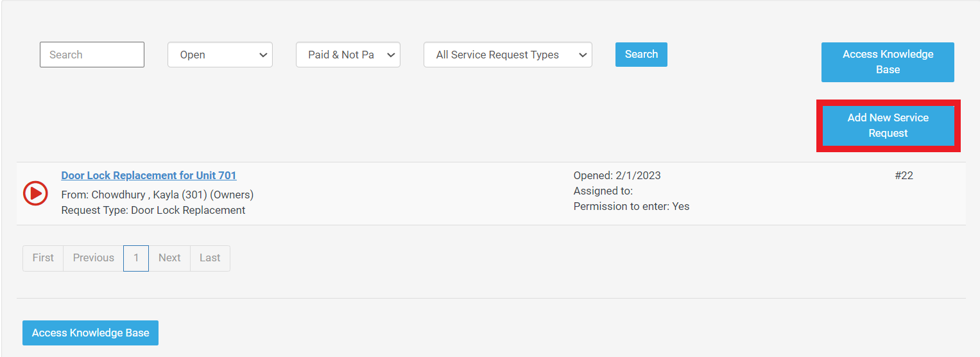Click the 'Permission to enter: Yes' text

[631, 206]
